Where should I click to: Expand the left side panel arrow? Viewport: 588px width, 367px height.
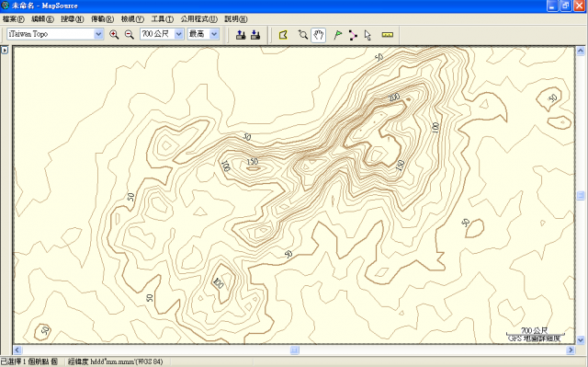click(5, 50)
